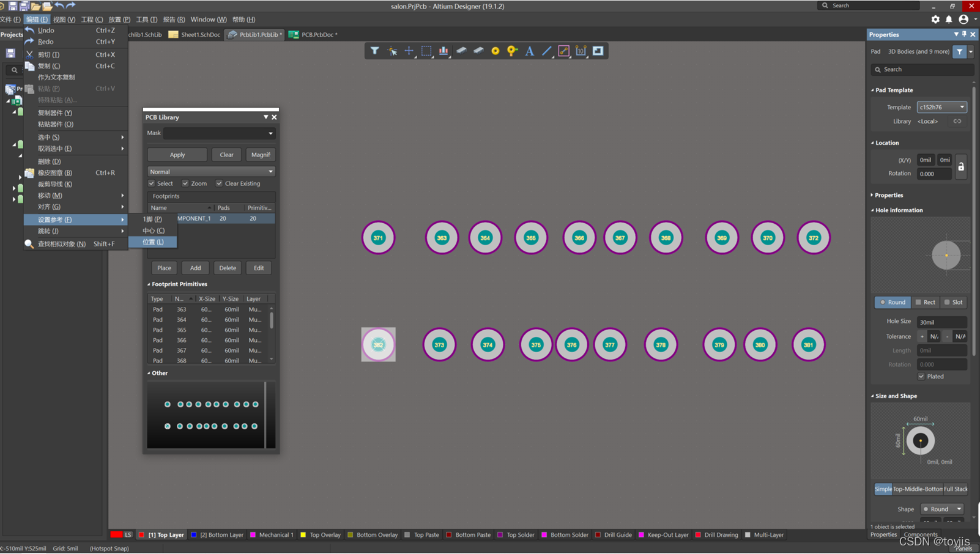The height and width of the screenshot is (554, 980).
Task: Click the Delete footprint button
Action: (x=228, y=268)
